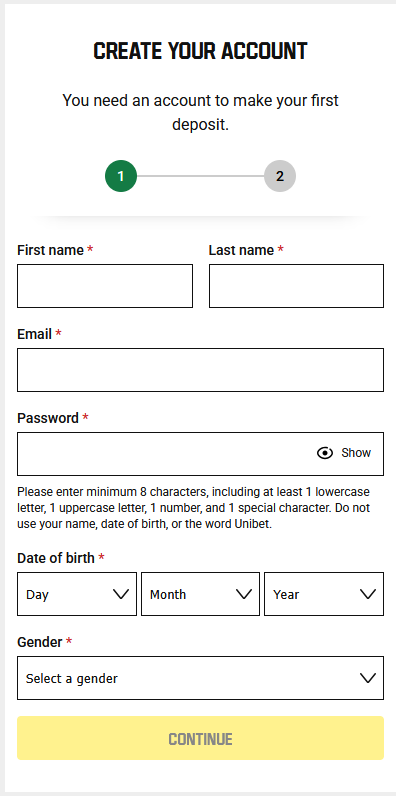Click the CONTINUE button
The height and width of the screenshot is (796, 396).
[201, 738]
